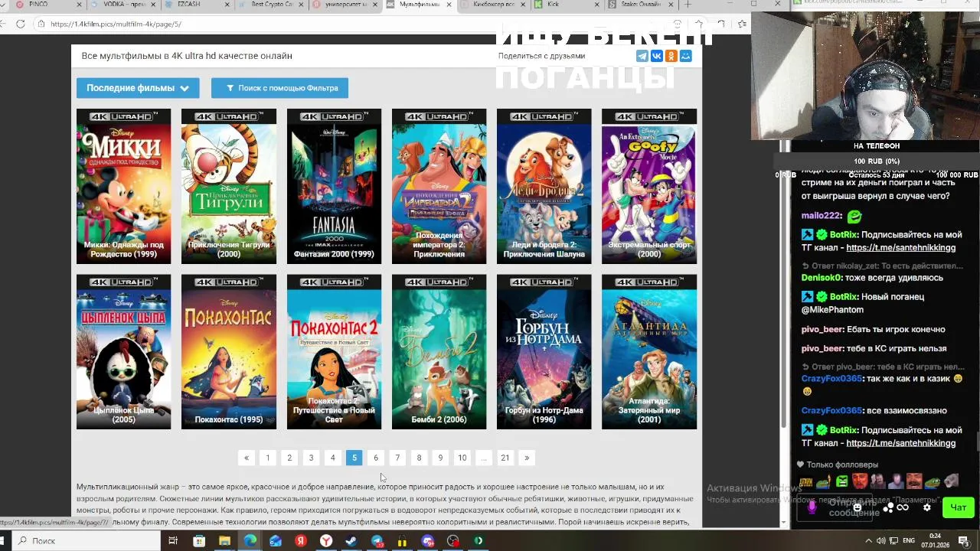
Task: Reload the page with refresh icon
Action: (x=21, y=24)
